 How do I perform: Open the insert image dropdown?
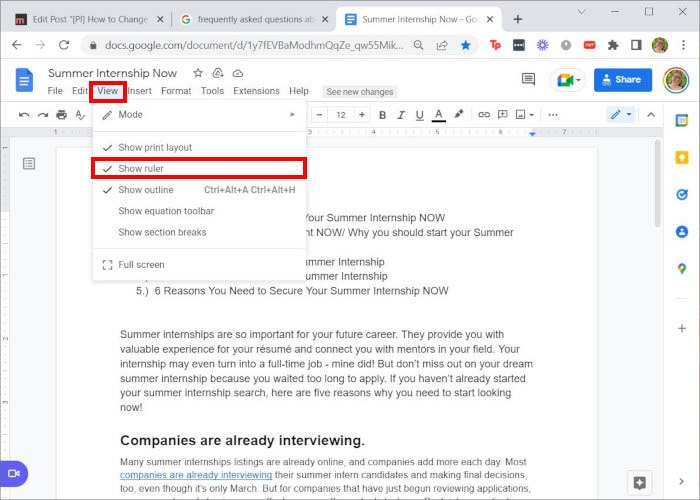(525, 115)
